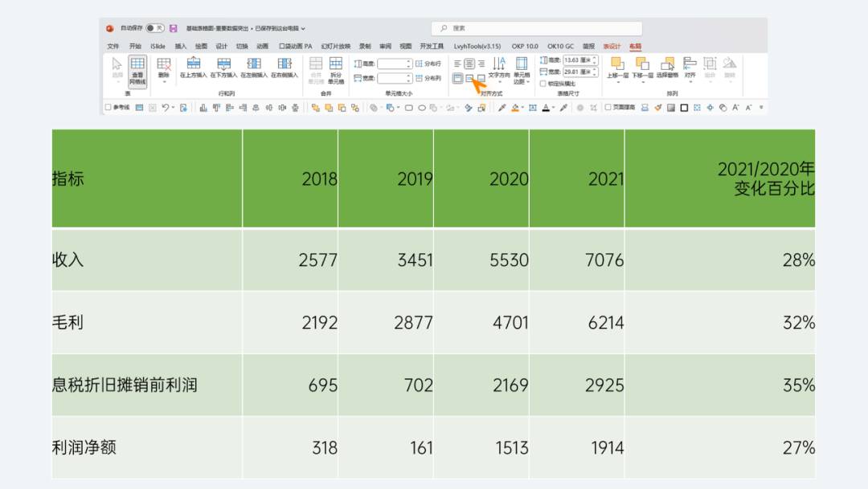Check the 锁定纵横比 checkbox
Image resolution: width=868 pixels, height=489 pixels.
coord(543,84)
